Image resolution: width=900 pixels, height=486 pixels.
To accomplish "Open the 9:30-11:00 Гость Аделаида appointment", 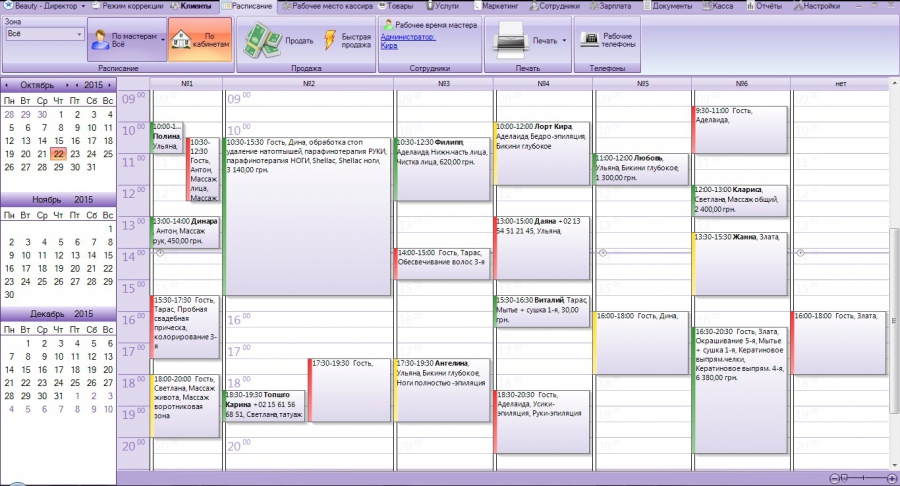I will click(739, 129).
